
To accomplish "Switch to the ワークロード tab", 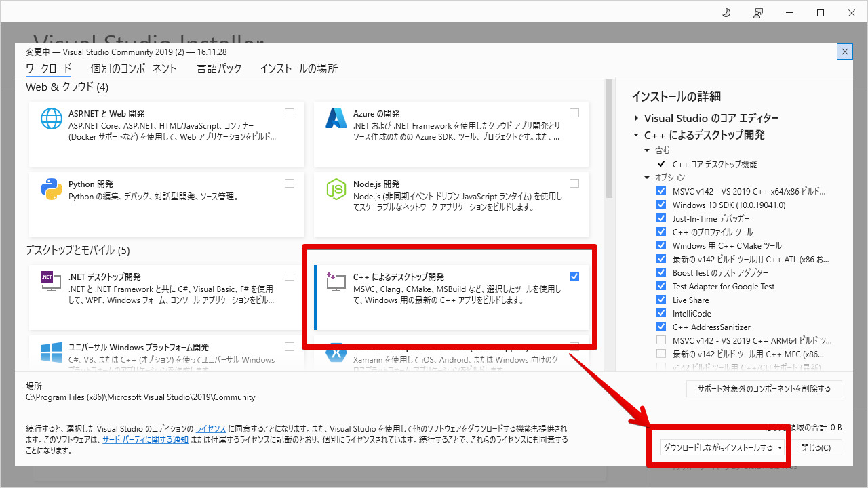I will [49, 68].
